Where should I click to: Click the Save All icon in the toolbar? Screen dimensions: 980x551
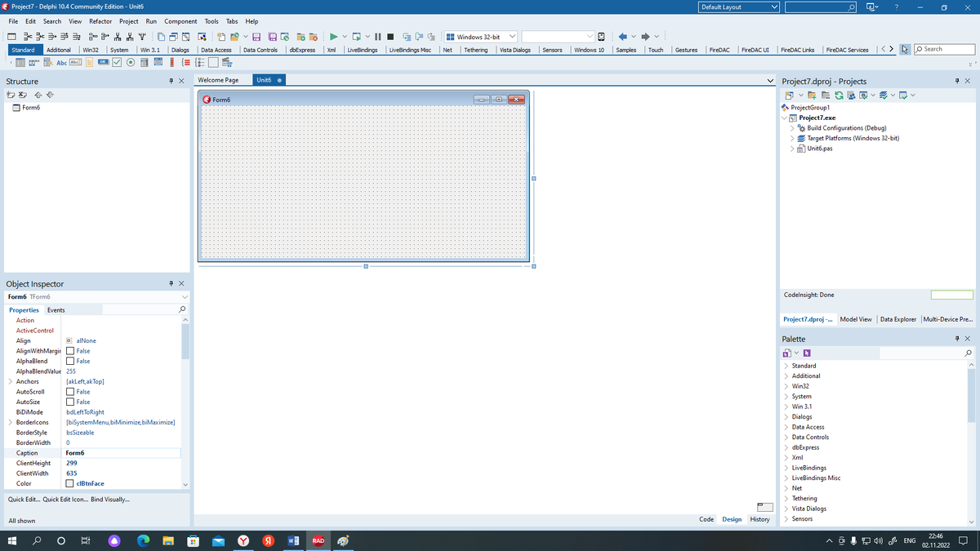tap(272, 37)
